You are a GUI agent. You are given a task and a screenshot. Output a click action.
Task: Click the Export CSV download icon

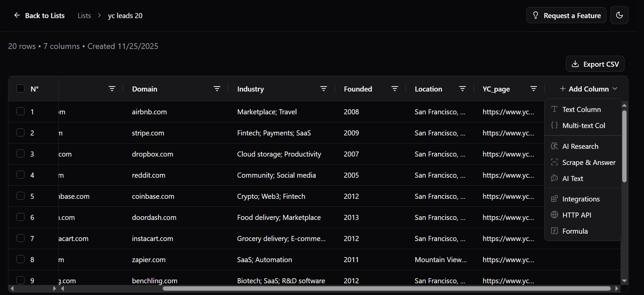point(575,64)
